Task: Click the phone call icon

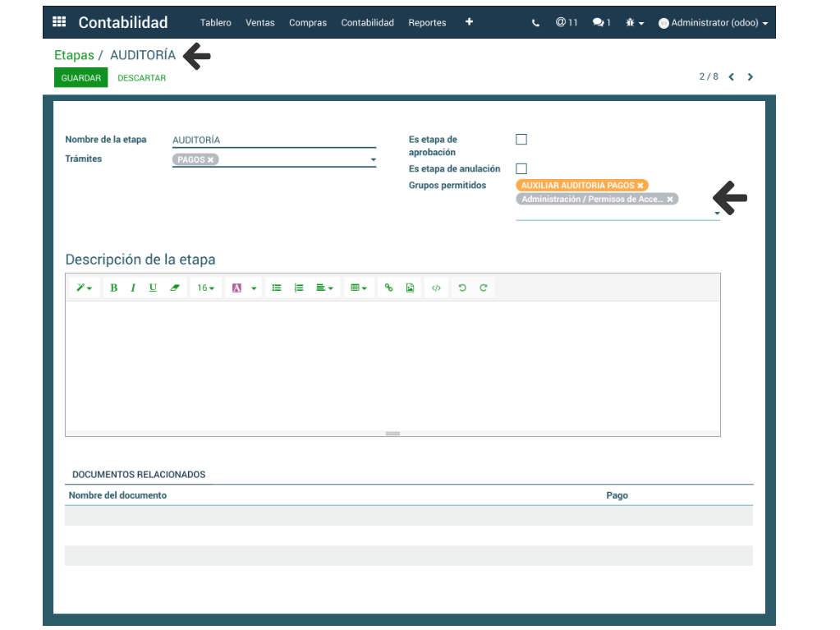Action: pos(536,23)
